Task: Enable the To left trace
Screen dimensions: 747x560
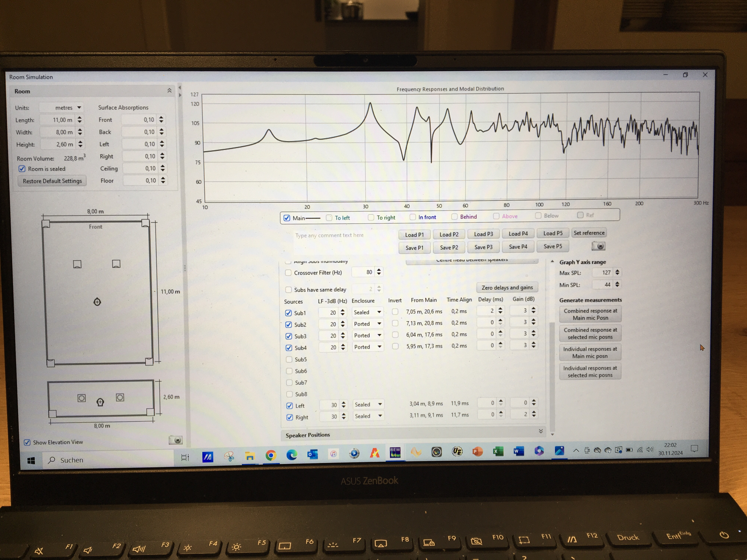Action: [x=329, y=218]
